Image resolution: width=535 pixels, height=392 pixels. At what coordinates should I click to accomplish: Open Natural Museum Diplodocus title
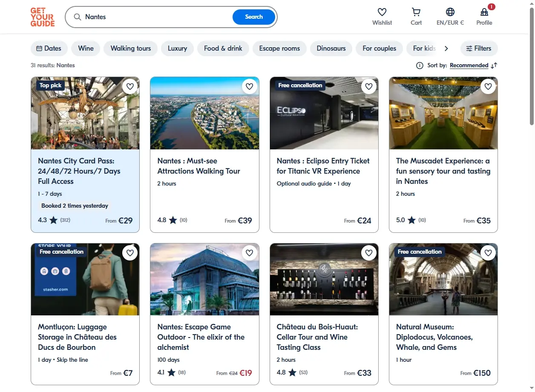(x=434, y=337)
